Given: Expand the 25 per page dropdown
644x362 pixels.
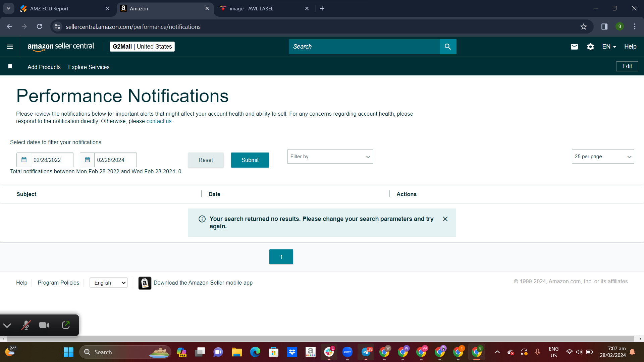Looking at the screenshot, I should [603, 157].
